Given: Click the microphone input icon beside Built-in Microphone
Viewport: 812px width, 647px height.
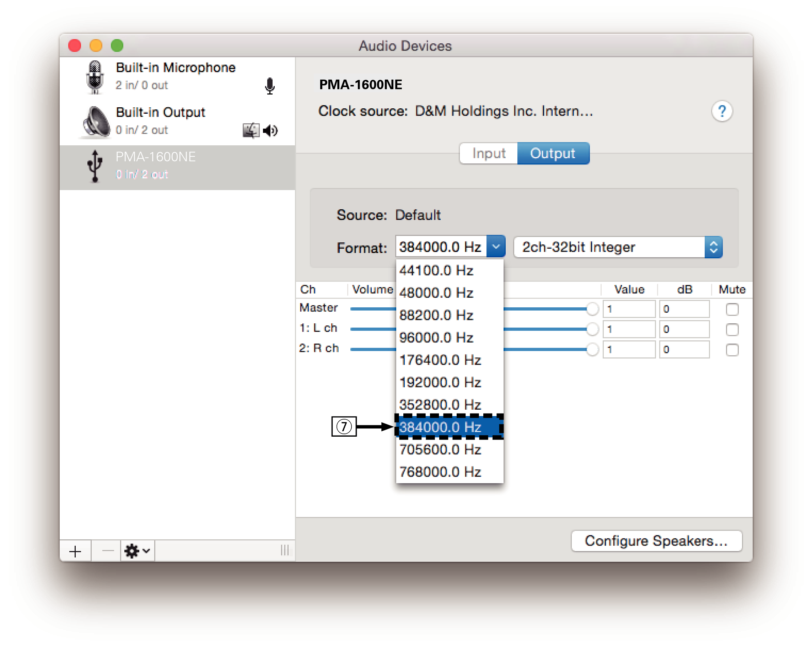Looking at the screenshot, I should pyautogui.click(x=270, y=86).
